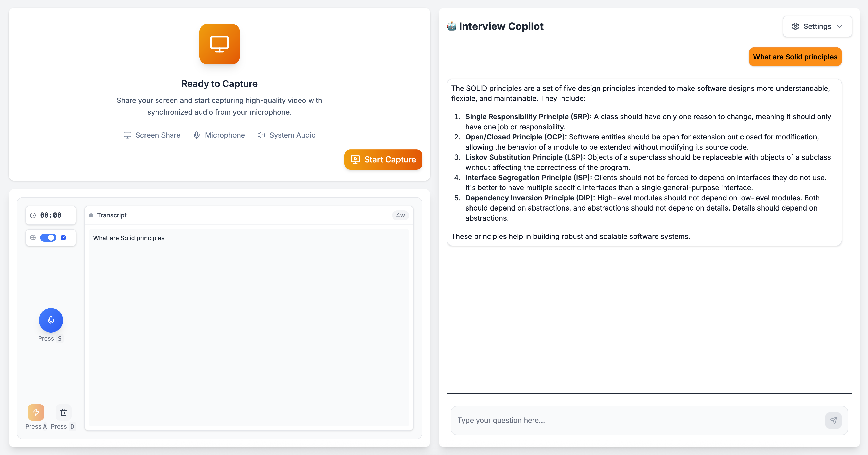The height and width of the screenshot is (455, 868).
Task: Click the 'Press A' hint label
Action: (36, 426)
